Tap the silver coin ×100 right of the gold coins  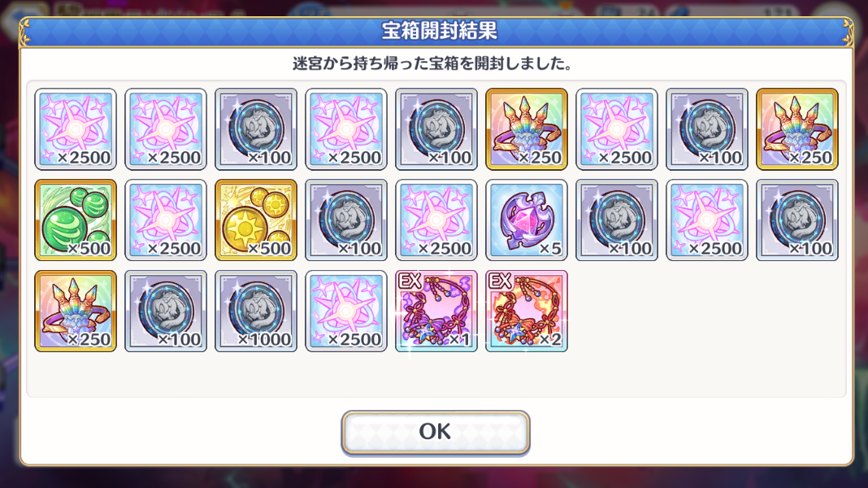(x=346, y=220)
